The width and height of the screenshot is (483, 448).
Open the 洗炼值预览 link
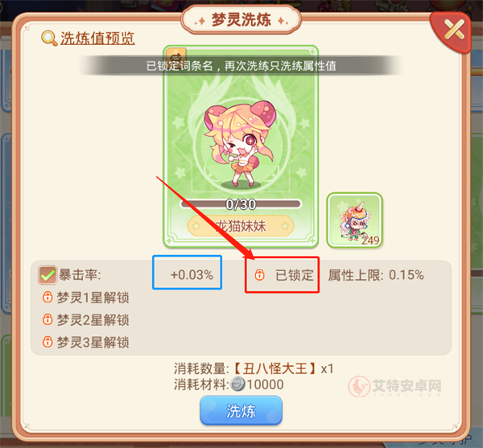pyautogui.click(x=97, y=39)
